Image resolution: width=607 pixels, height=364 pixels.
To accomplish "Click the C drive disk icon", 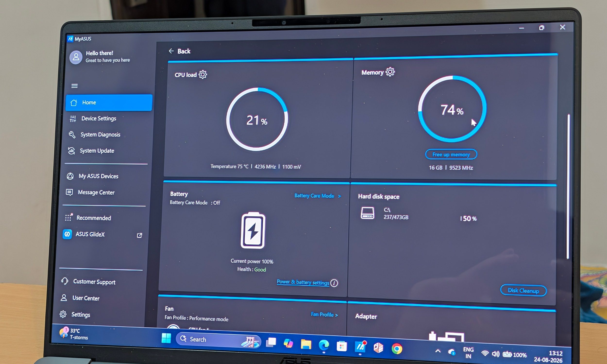I will click(367, 213).
